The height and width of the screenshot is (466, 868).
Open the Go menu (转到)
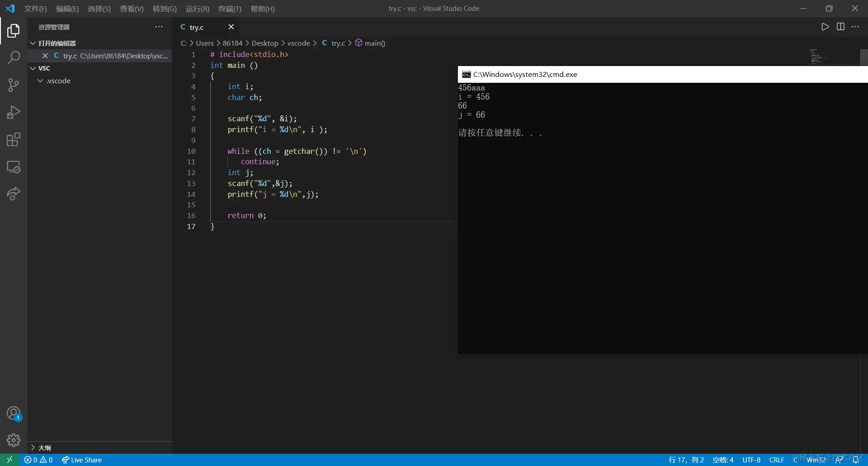(x=165, y=9)
